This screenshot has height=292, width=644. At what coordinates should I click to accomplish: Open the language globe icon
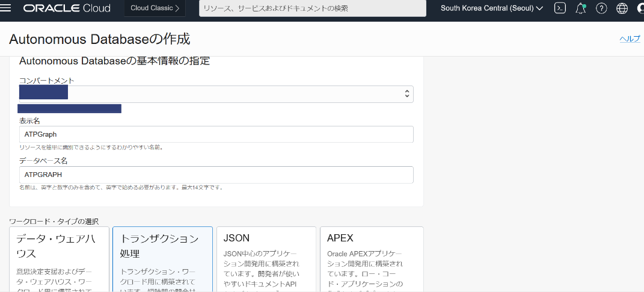point(622,8)
